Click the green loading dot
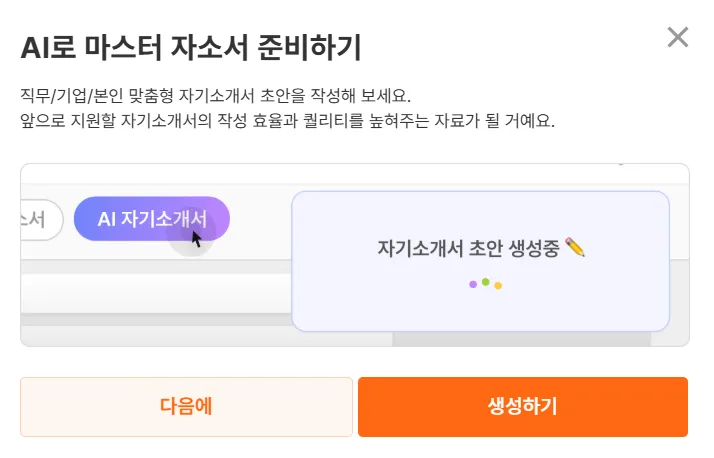Screen dimensions: 714x458 pos(485,281)
